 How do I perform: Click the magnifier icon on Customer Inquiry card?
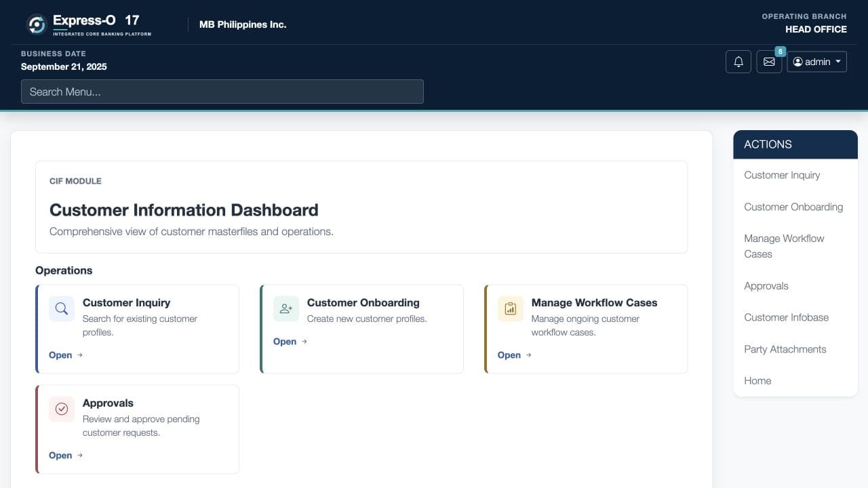[x=62, y=308]
